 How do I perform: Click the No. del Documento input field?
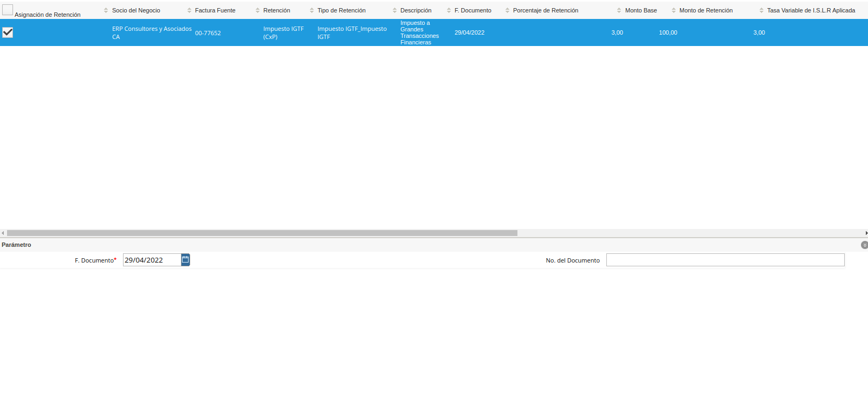[725, 260]
